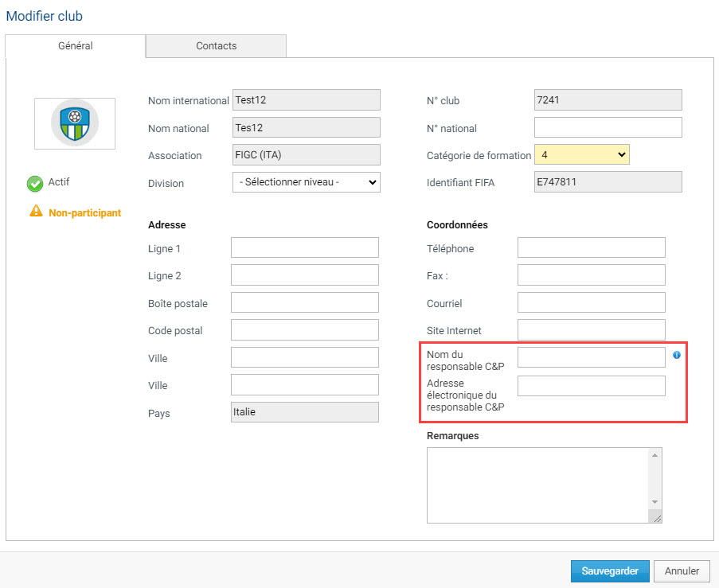The image size is (719, 588).
Task: Click the Remarques textarea resize handle
Action: [x=657, y=518]
